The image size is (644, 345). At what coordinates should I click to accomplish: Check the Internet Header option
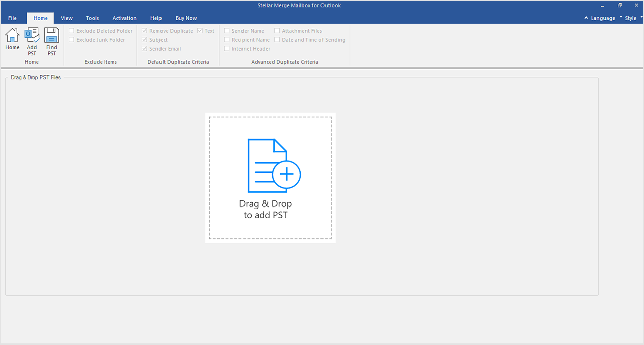point(227,49)
